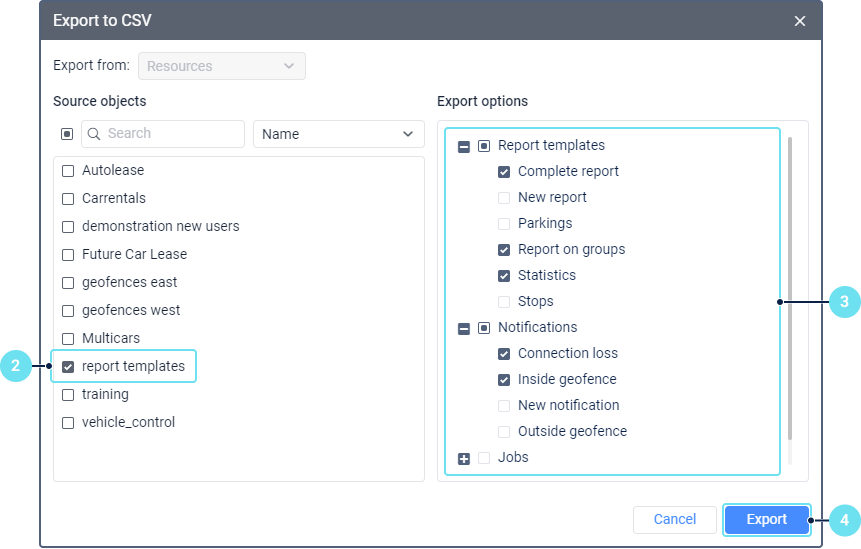Uncheck the report templates resource
The width and height of the screenshot is (861, 549).
pyautogui.click(x=68, y=367)
